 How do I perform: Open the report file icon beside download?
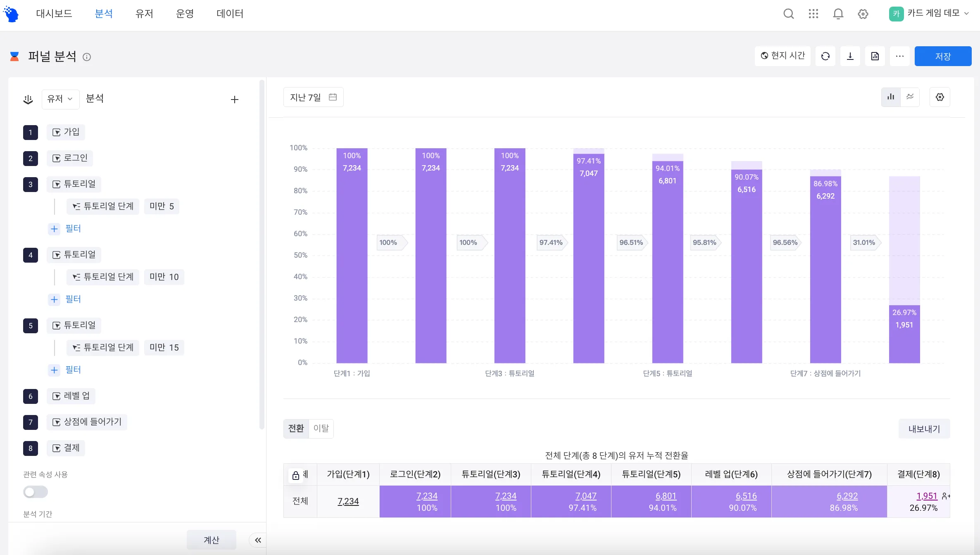(x=875, y=56)
